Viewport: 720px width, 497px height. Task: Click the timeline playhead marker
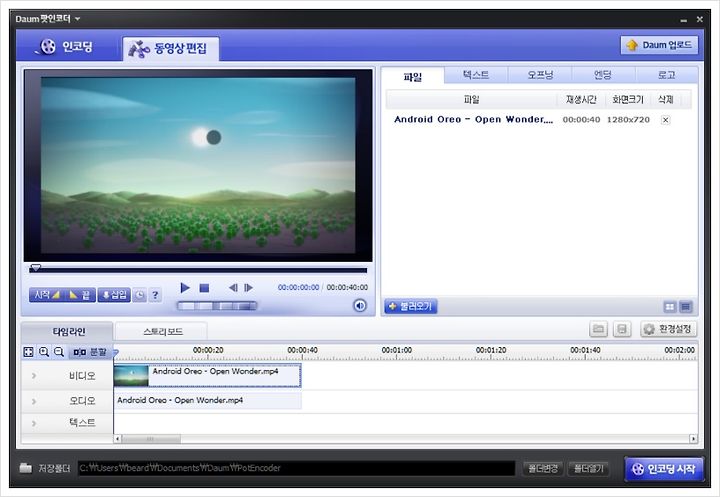tap(116, 353)
